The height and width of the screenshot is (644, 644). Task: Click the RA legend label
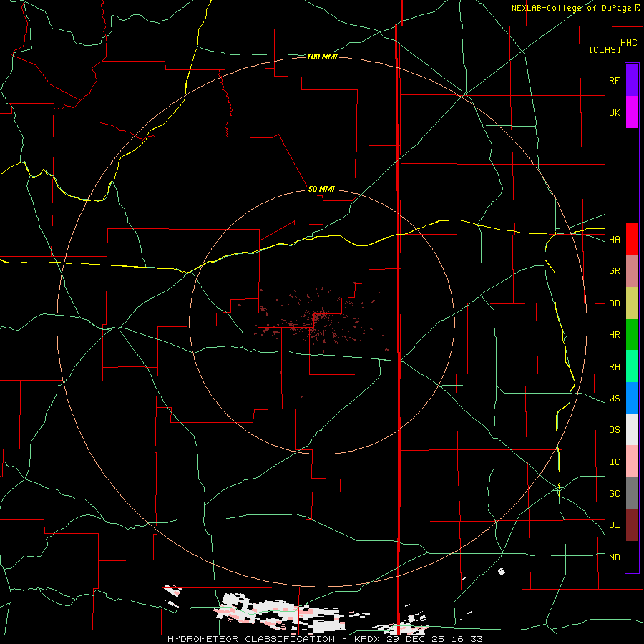pyautogui.click(x=614, y=367)
